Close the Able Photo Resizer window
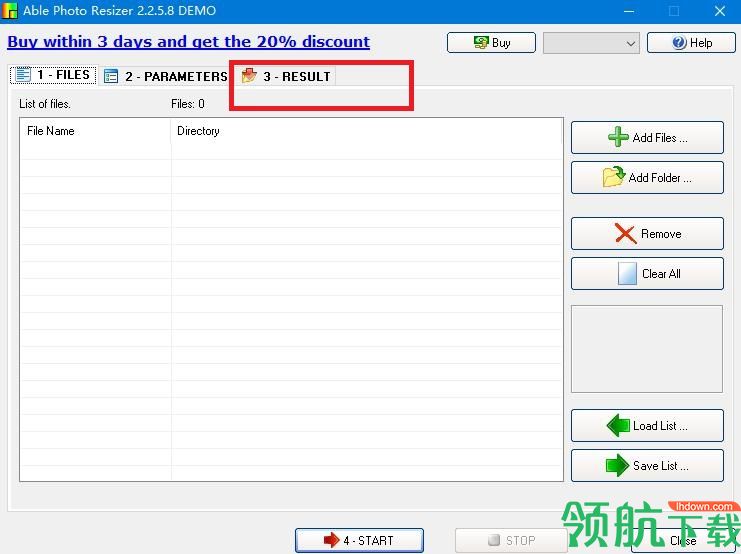Viewport: 741px width, 554px height. tap(719, 11)
